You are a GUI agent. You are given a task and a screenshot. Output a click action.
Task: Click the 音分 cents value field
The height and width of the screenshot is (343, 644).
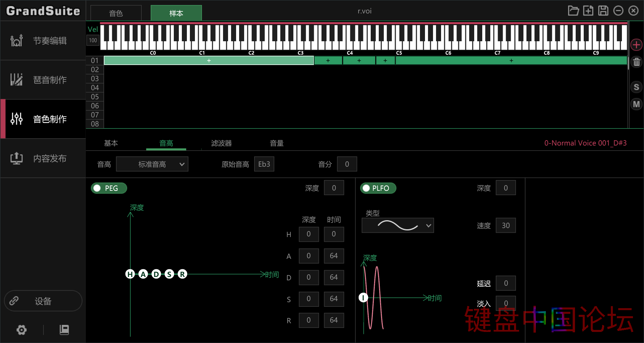pyautogui.click(x=347, y=164)
